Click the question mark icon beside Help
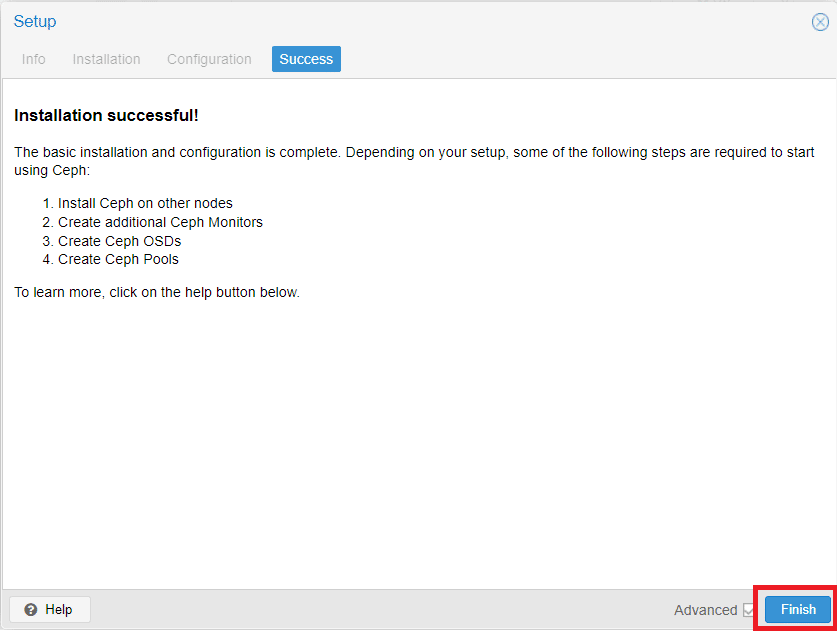Screen dimensions: 837x631 click(31, 610)
